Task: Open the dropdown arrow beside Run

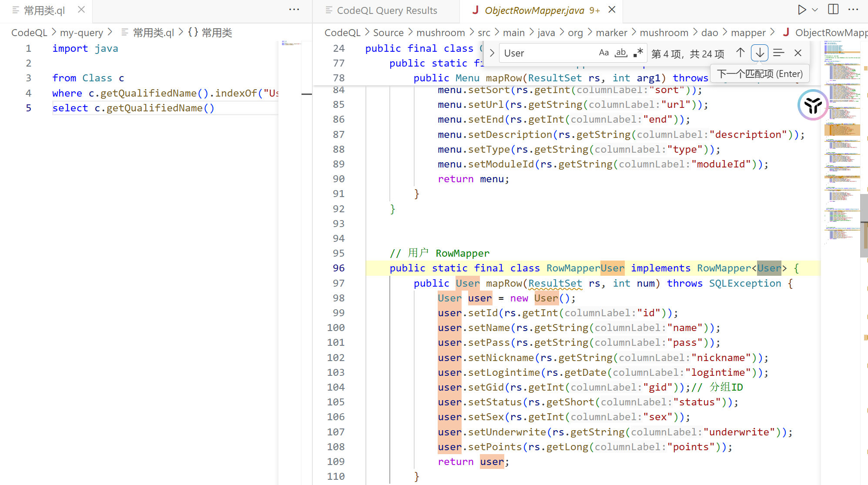Action: tap(815, 10)
